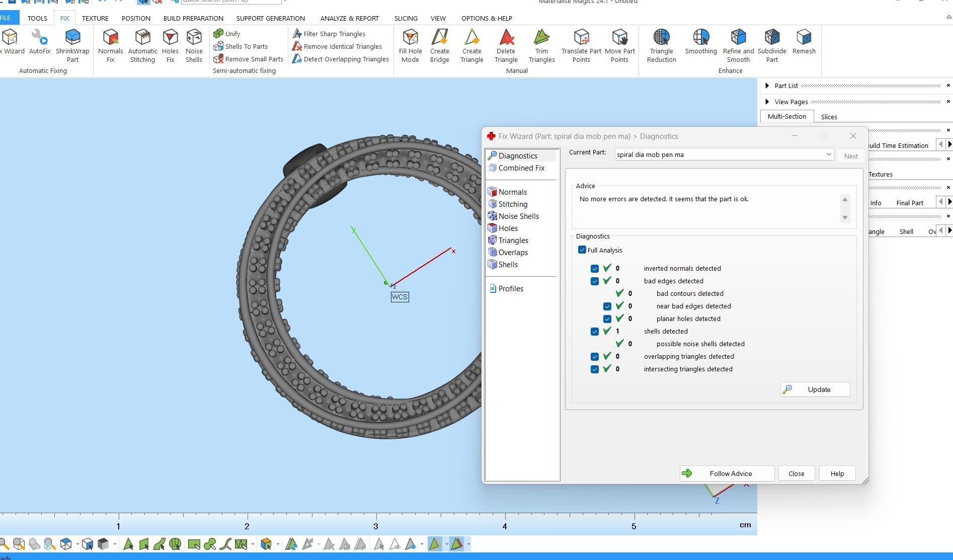Screen dimensions: 953x560
Task: Choose Translate Part Points
Action: 581,46
